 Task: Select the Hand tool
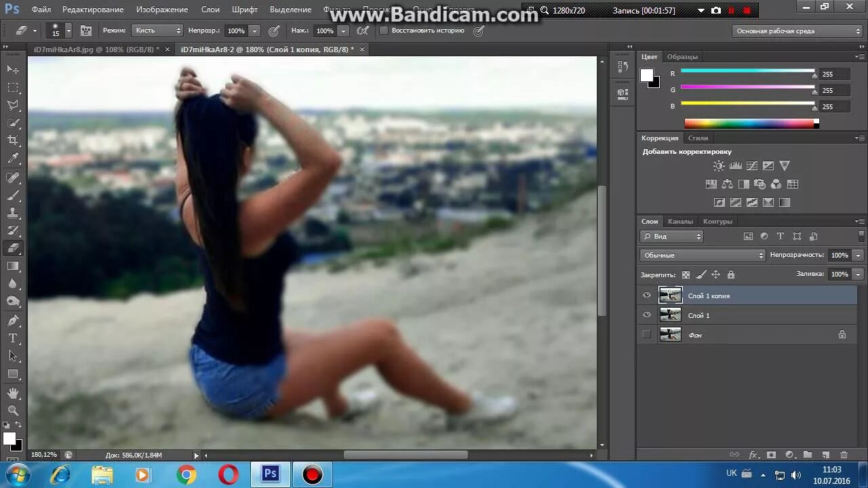[13, 393]
